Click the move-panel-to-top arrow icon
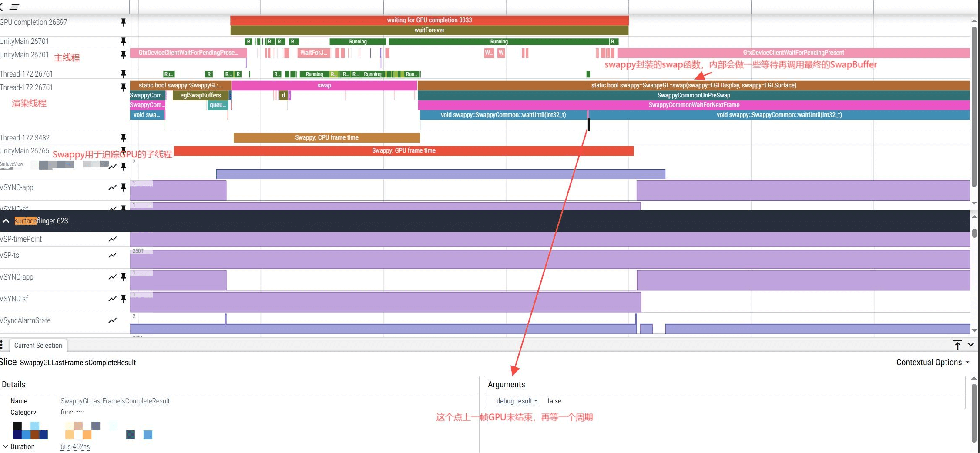 [x=957, y=345]
